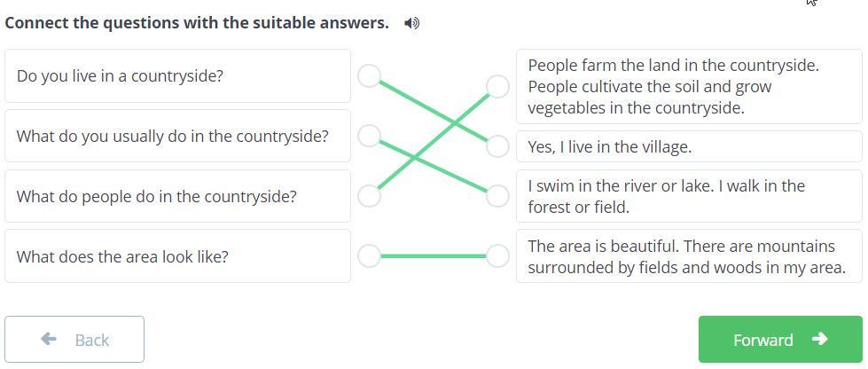Select connector circle beside 'The area is beautiful' answer
The image size is (868, 369).
(x=498, y=256)
